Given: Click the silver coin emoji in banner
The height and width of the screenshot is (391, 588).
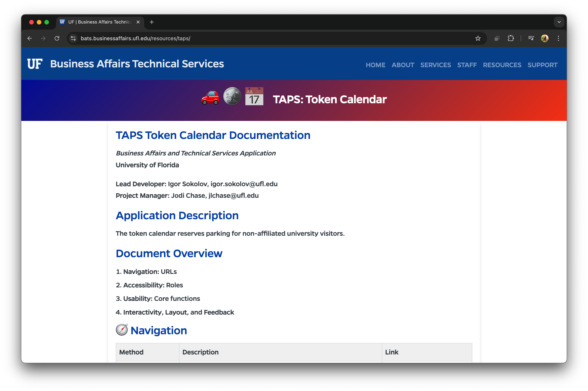Looking at the screenshot, I should click(x=232, y=96).
